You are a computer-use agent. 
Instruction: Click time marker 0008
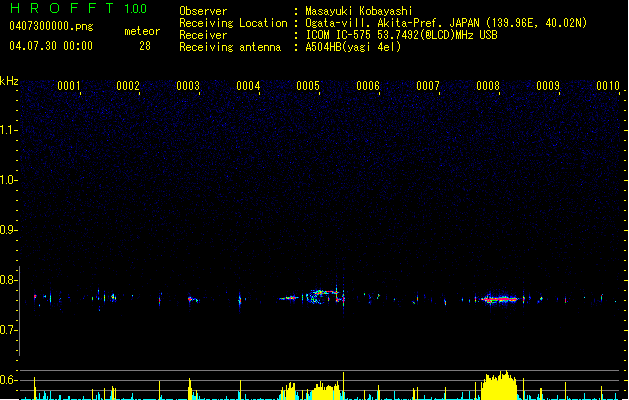(x=488, y=86)
